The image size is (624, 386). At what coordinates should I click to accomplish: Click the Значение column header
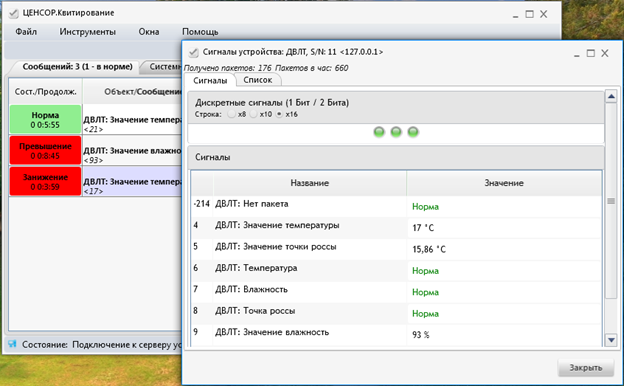tap(504, 183)
